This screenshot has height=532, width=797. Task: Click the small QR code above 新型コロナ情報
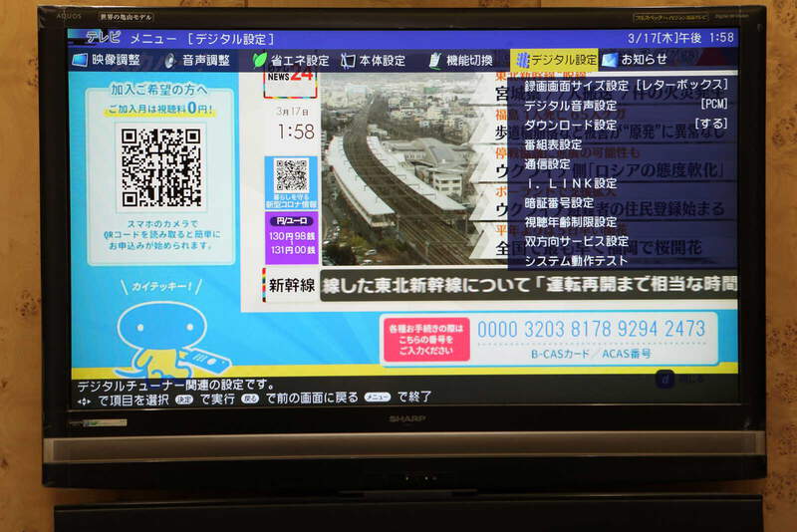coord(291,175)
